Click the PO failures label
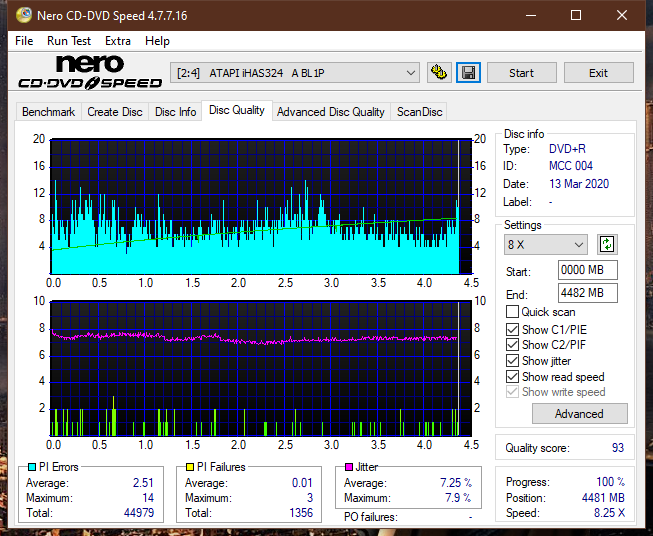Screen dimensions: 653x536 (x=371, y=517)
